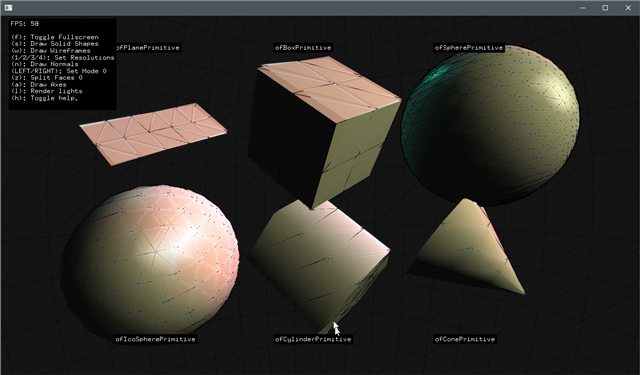The width and height of the screenshot is (640, 375).
Task: Select the pink top face of box
Action: click(329, 89)
